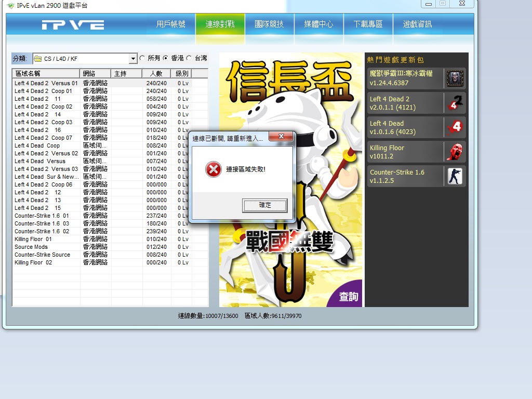Screen dimensions: 532x399
Task: Confirm the error dialog with 確定
Action: [265, 205]
